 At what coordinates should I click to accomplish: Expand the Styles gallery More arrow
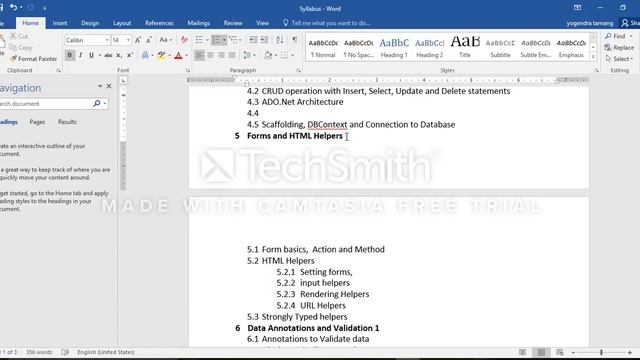[593, 57]
